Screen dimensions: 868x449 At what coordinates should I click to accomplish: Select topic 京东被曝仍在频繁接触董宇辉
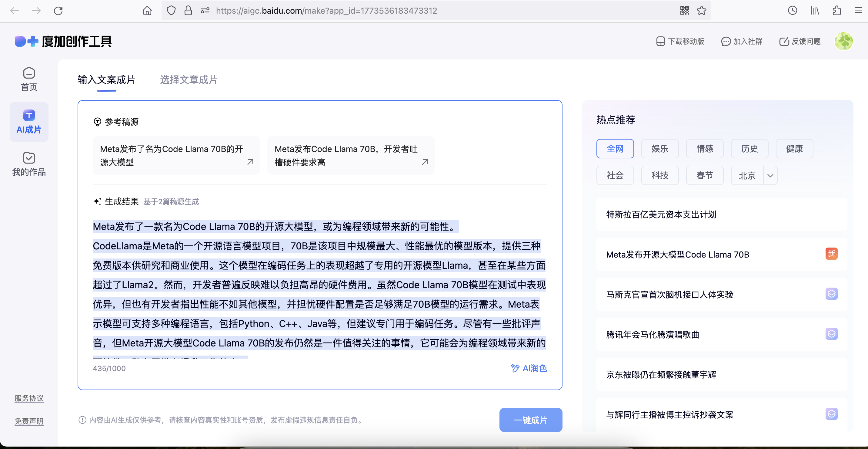coord(721,374)
